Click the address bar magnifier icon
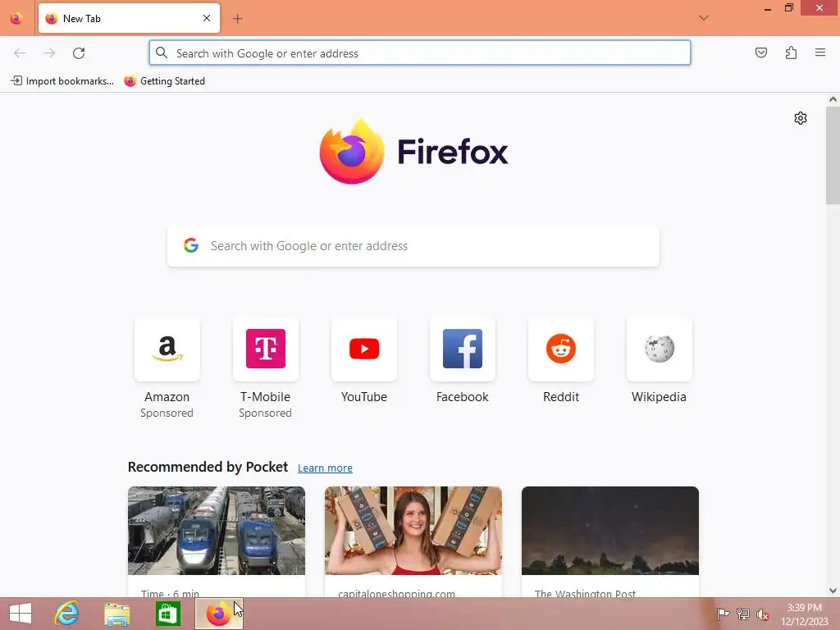 162,52
